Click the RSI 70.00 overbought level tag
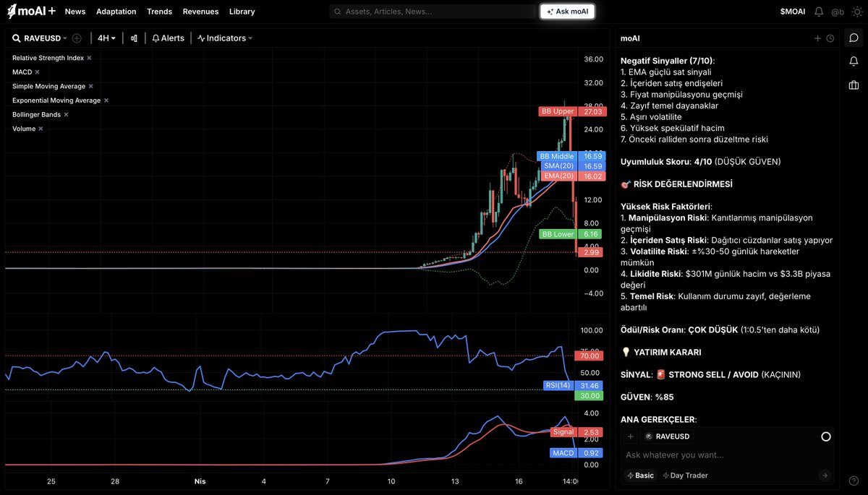This screenshot has width=868, height=495. (x=590, y=356)
